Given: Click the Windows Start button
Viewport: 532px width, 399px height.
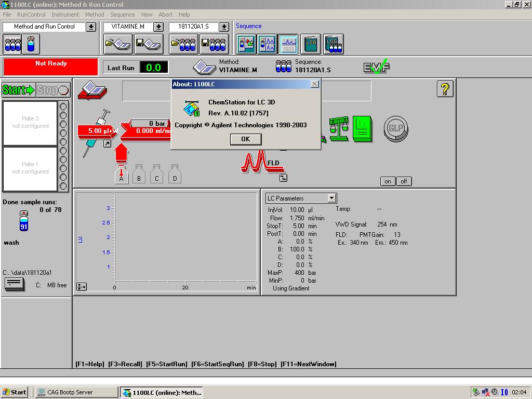Looking at the screenshot, I should click(15, 392).
